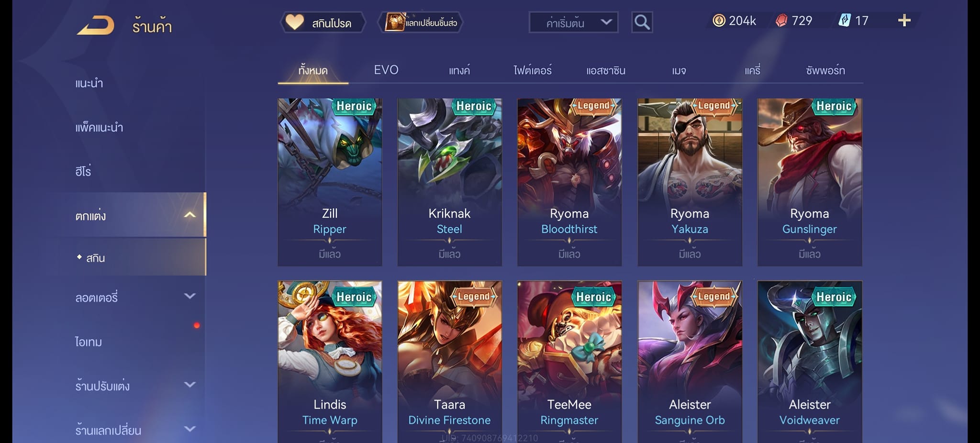Screen dimensions: 980x443
Task: Switch to the แอสซาซิน tab
Action: 606,70
